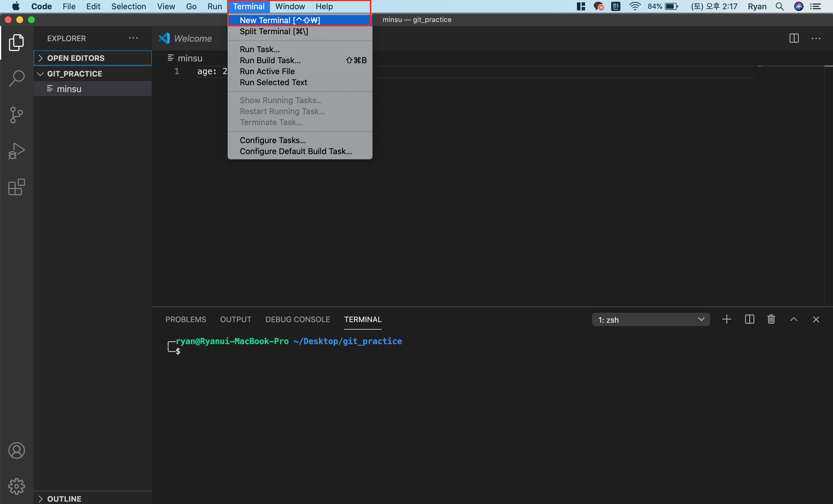Open the Search view in activity bar
Viewport: 833px width, 504px height.
16,78
